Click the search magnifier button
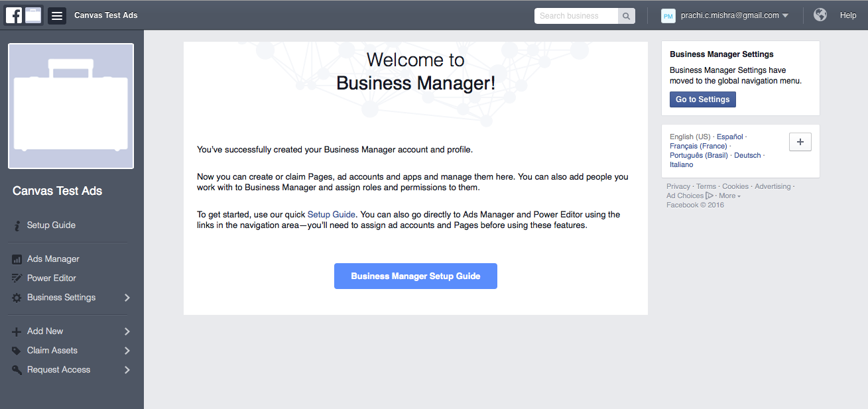The image size is (868, 409). (627, 16)
